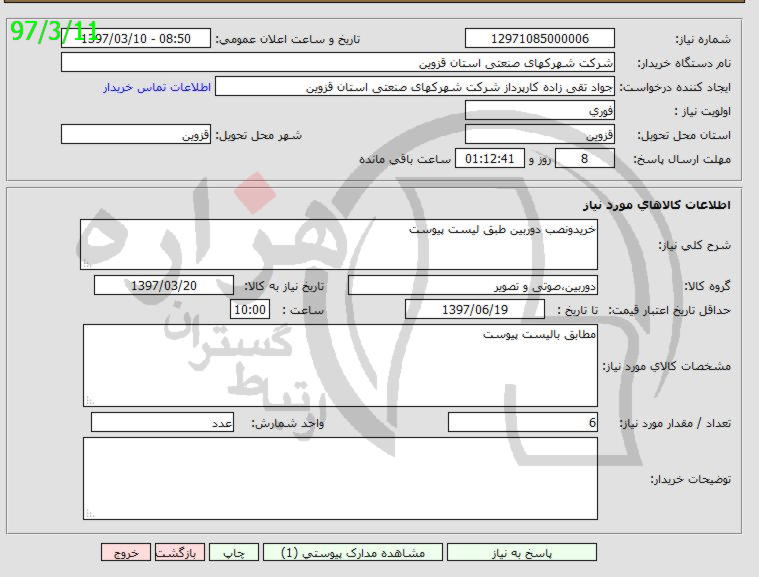The height and width of the screenshot is (577, 759).
Task: Click the اطلاعات کالاهای مورد نیاز heading
Action: [657, 205]
